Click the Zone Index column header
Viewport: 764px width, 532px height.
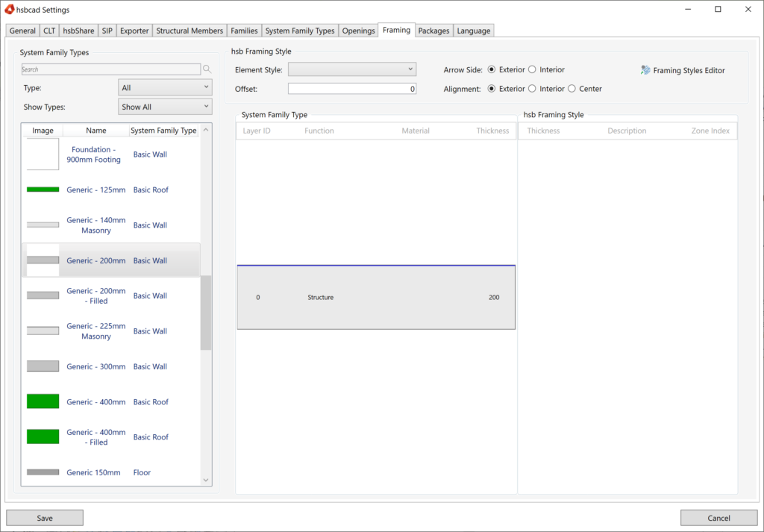coord(710,131)
